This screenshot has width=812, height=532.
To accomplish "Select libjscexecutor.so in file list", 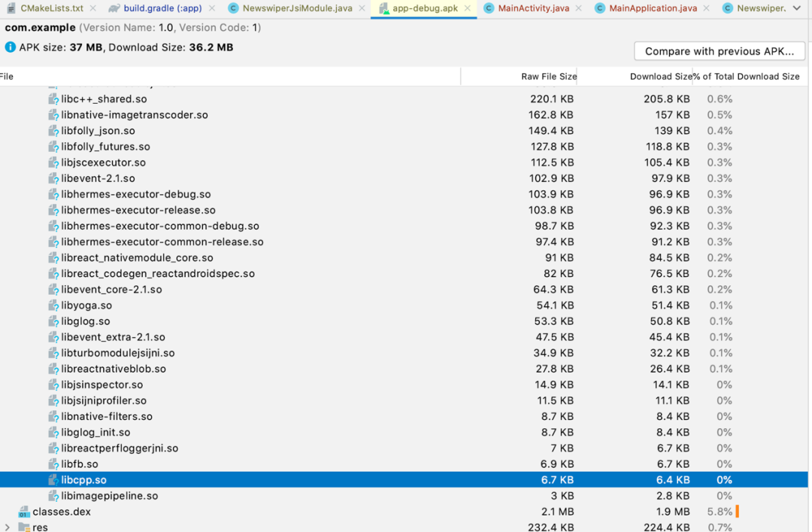I will pyautogui.click(x=104, y=163).
